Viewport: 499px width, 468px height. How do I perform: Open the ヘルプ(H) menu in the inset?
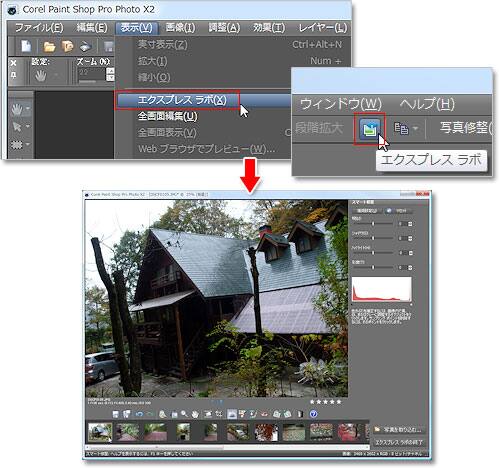click(x=427, y=104)
